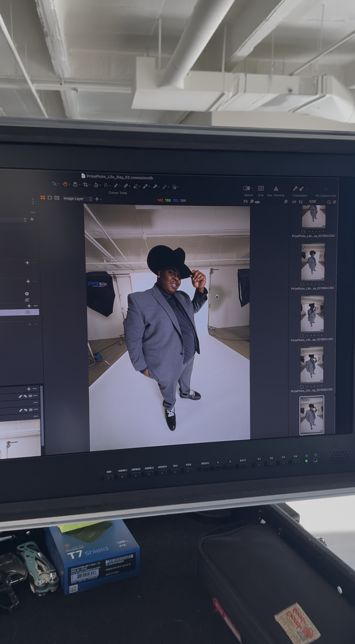
Task: Click filename label PrizePicks_Lilx...ay_027805.CR3
Action: click(312, 339)
